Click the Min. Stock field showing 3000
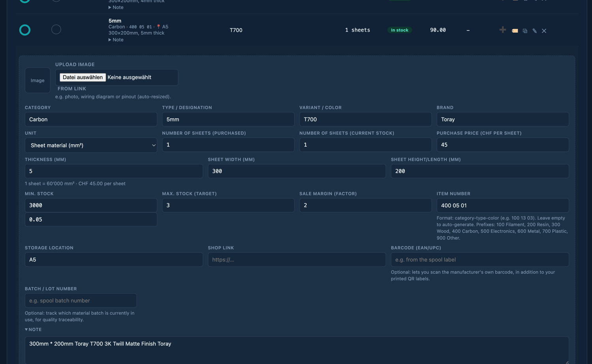Image resolution: width=592 pixels, height=364 pixels. (x=91, y=205)
